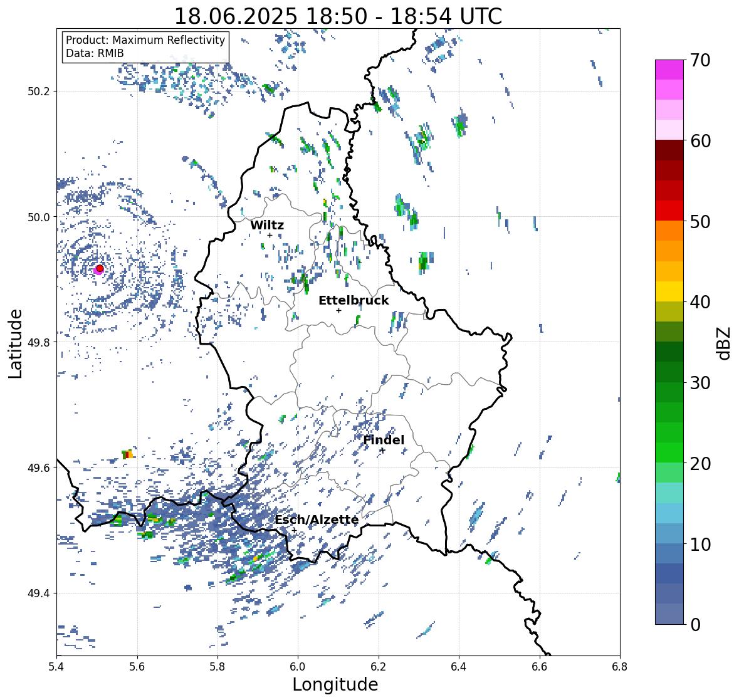This screenshot has width=739, height=700.
Task: Click the colorbar tick label 70
Action: pyautogui.click(x=700, y=60)
